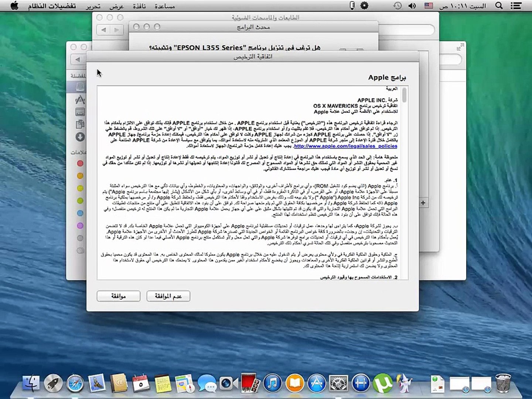Image resolution: width=532 pixels, height=399 pixels.
Task: Open the apple.com legal sales policies link
Action: [345, 146]
